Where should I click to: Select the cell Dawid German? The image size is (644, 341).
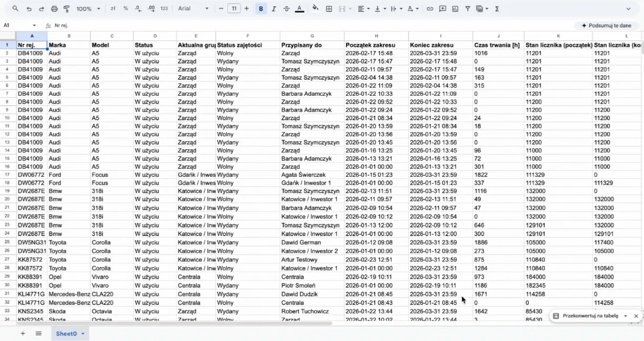coord(312,243)
